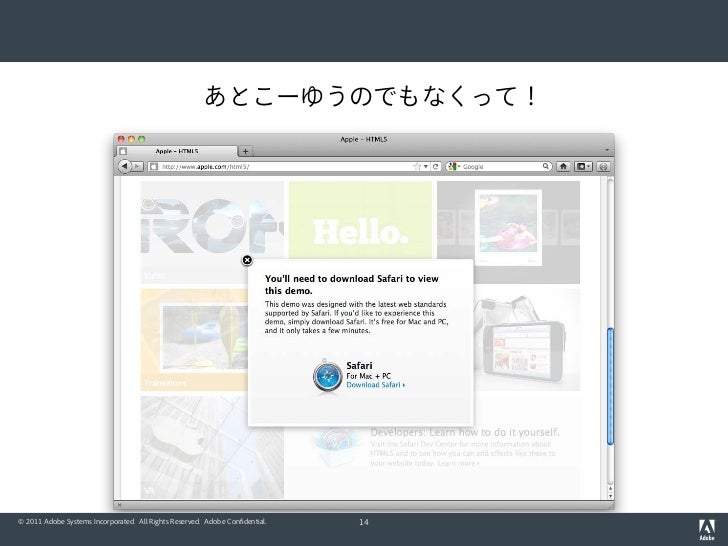Open the address bar history dropdown arrow
728x546 pixels.
click(425, 166)
